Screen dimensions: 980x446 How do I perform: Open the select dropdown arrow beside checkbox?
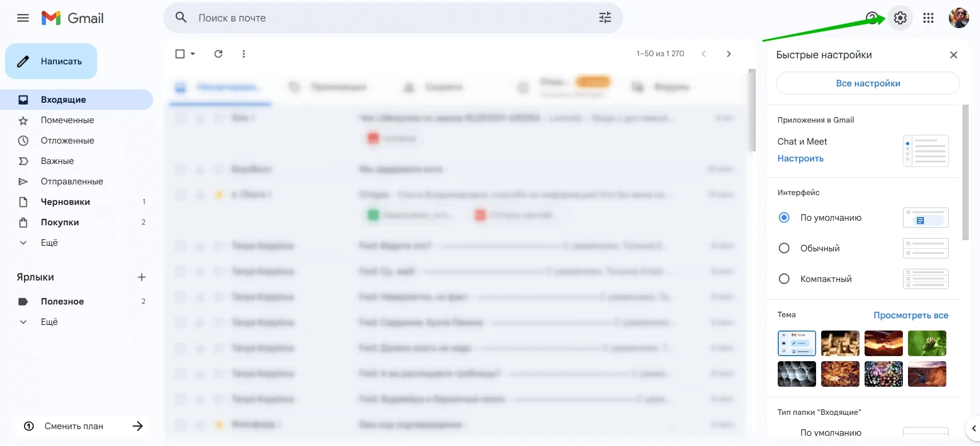pos(193,54)
